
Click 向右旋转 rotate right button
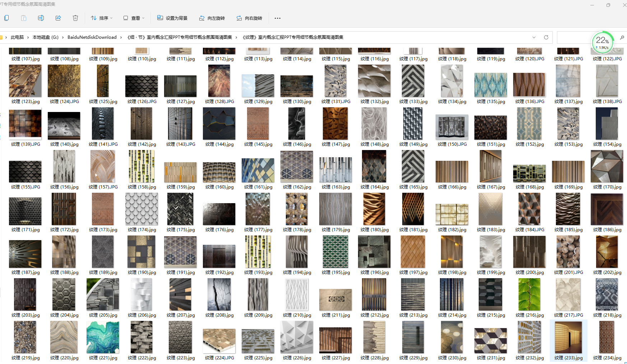click(x=249, y=18)
